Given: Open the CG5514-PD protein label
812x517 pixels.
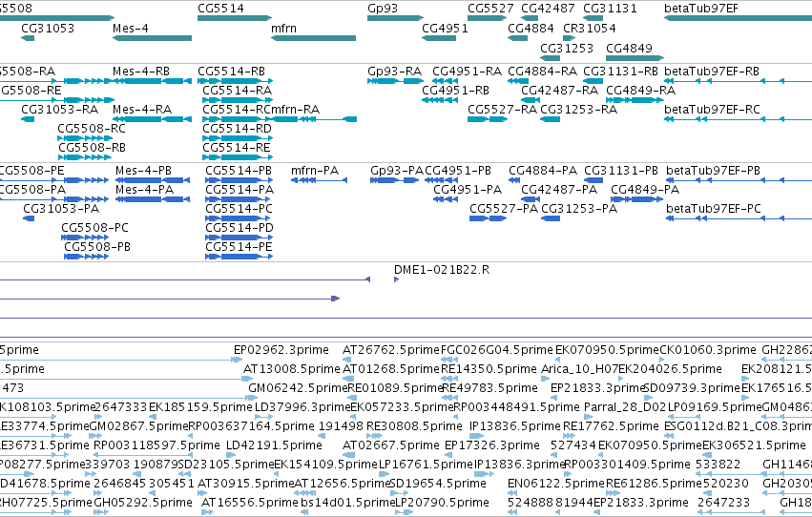Looking at the screenshot, I should pos(239,228).
